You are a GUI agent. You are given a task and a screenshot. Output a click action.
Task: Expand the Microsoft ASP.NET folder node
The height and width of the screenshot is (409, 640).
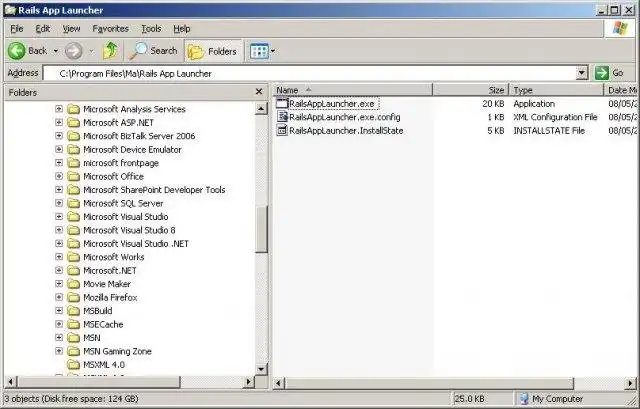59,122
